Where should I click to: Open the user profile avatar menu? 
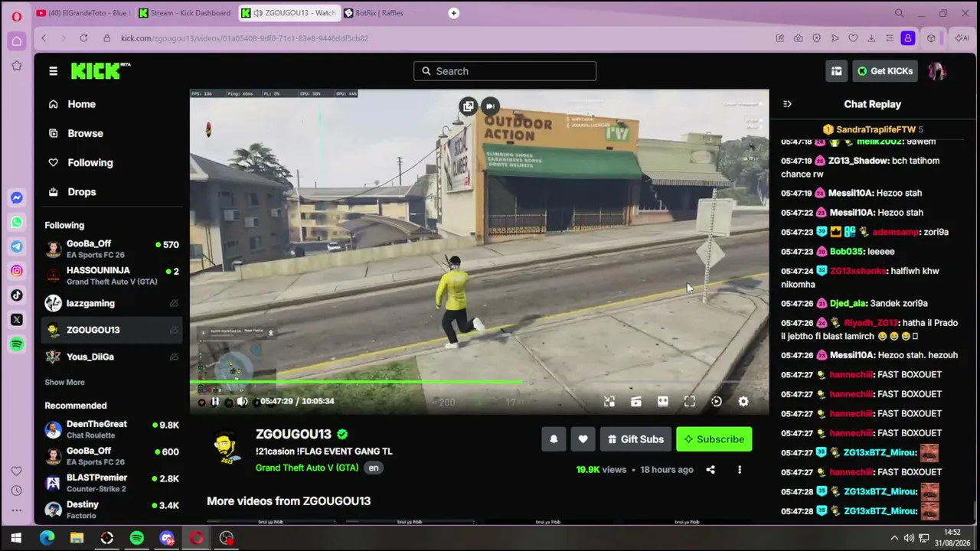[x=937, y=71]
